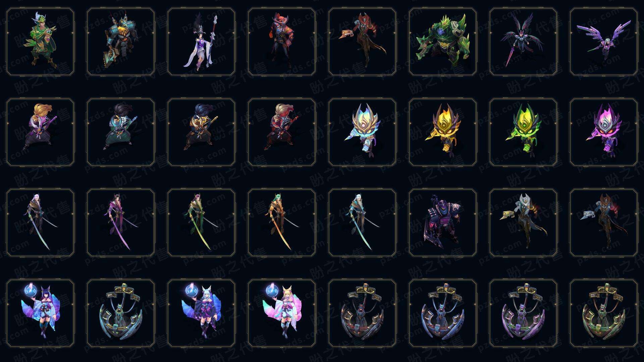Select the iridescent blue flame-headed creature
Viewport: 644px width, 362px height.
362,132
